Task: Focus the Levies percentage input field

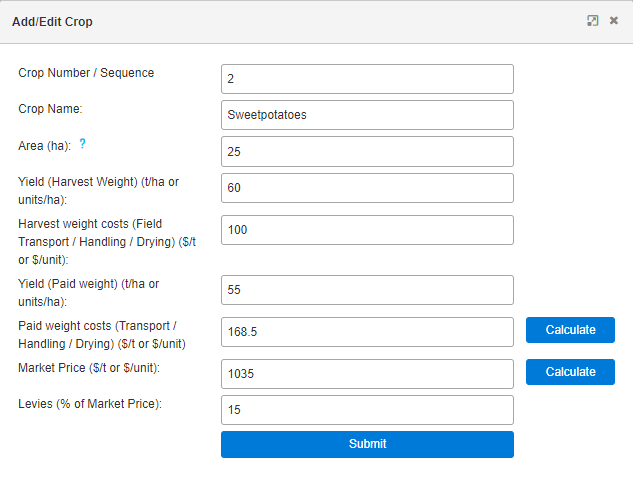Action: point(367,410)
